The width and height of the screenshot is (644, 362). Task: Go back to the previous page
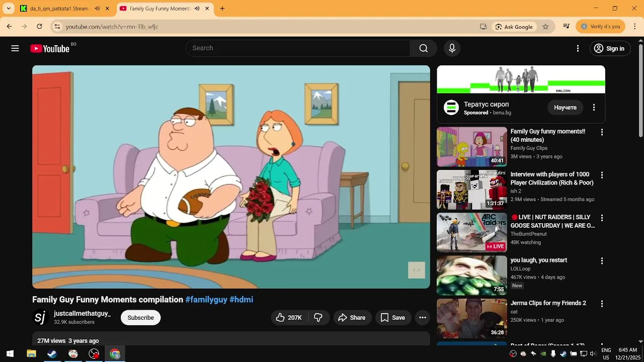pos(9,27)
